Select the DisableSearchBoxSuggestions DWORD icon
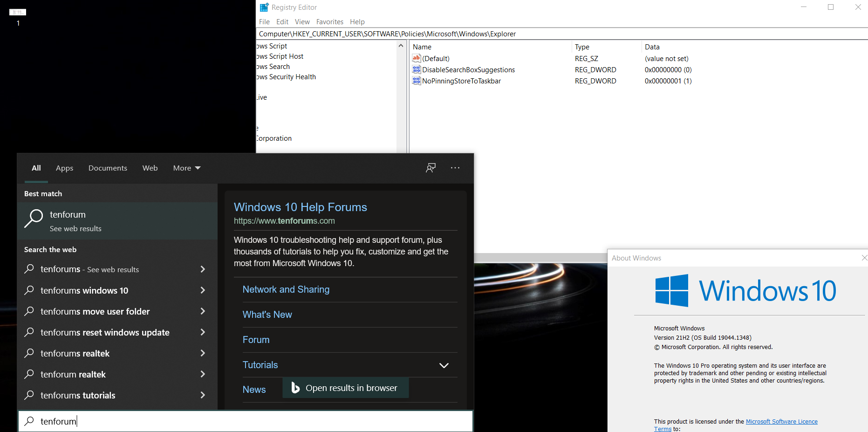 click(x=417, y=69)
